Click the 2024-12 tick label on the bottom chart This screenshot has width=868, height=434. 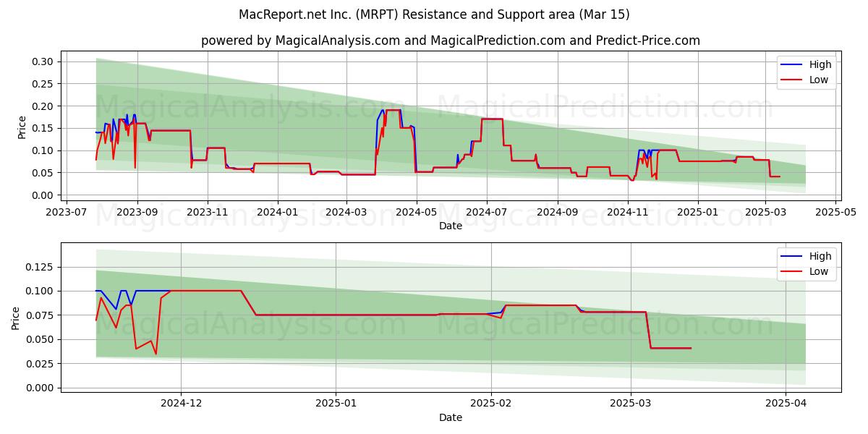click(181, 403)
